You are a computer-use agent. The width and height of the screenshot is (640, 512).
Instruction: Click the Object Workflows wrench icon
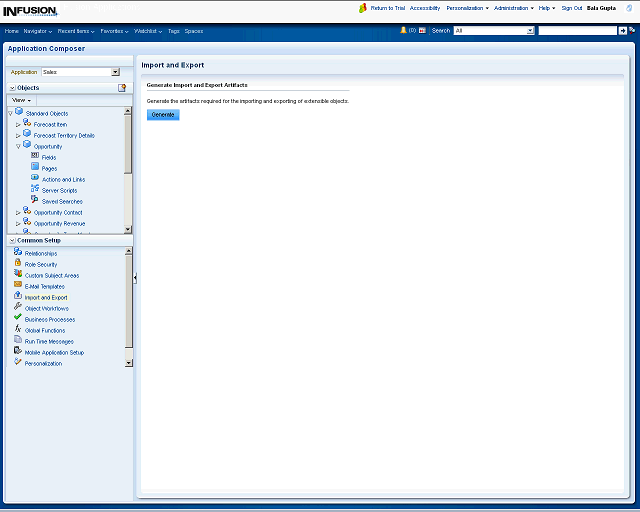(x=18, y=308)
